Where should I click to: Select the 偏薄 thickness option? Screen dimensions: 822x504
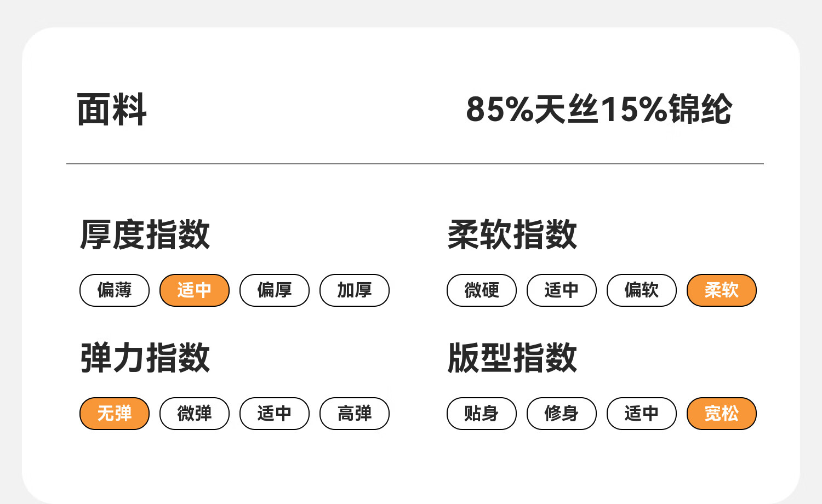point(115,290)
